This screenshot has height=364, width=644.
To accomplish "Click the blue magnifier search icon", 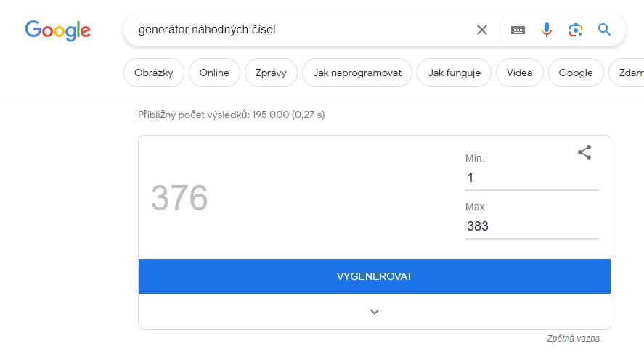I will point(604,30).
